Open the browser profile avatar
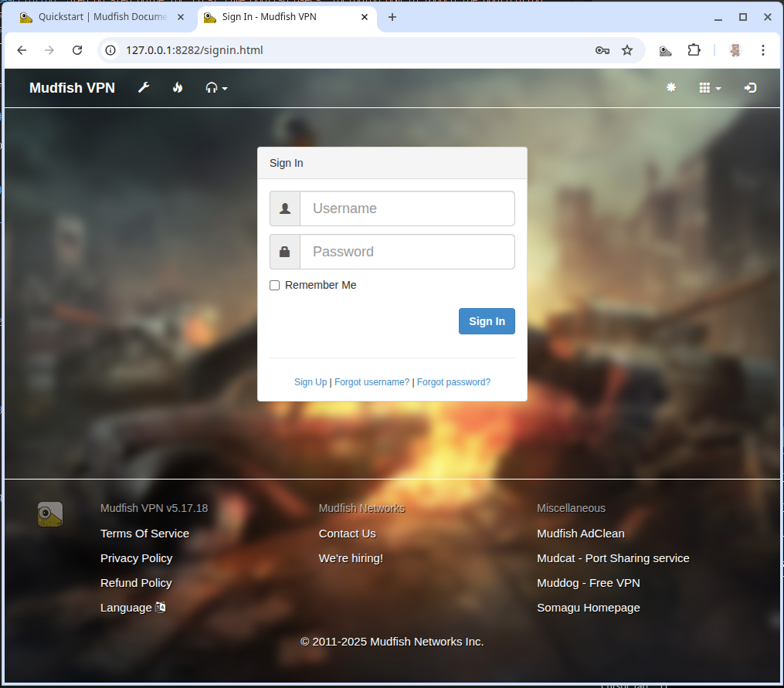This screenshot has height=688, width=784. pyautogui.click(x=735, y=50)
